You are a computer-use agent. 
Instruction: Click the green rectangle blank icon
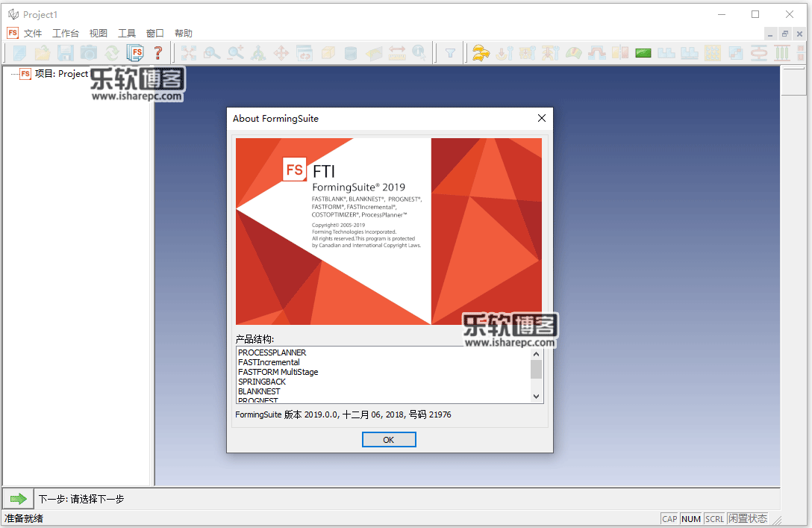643,52
